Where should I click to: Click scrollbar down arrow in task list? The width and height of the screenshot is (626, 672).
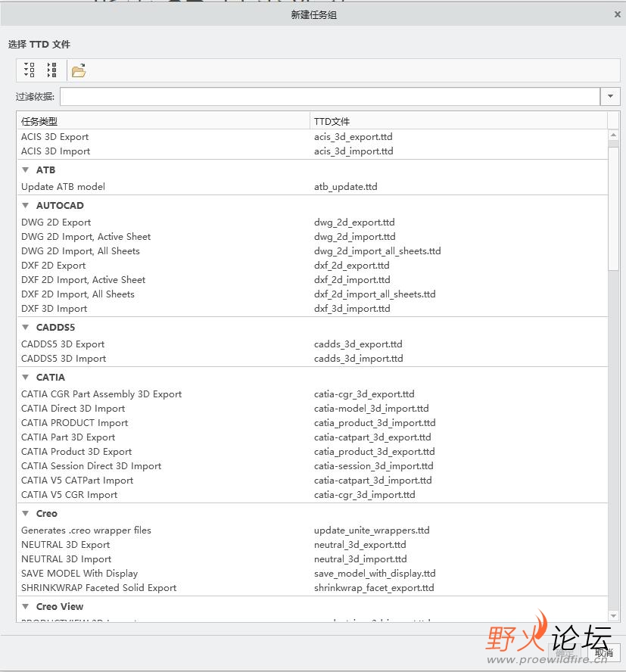click(x=614, y=615)
